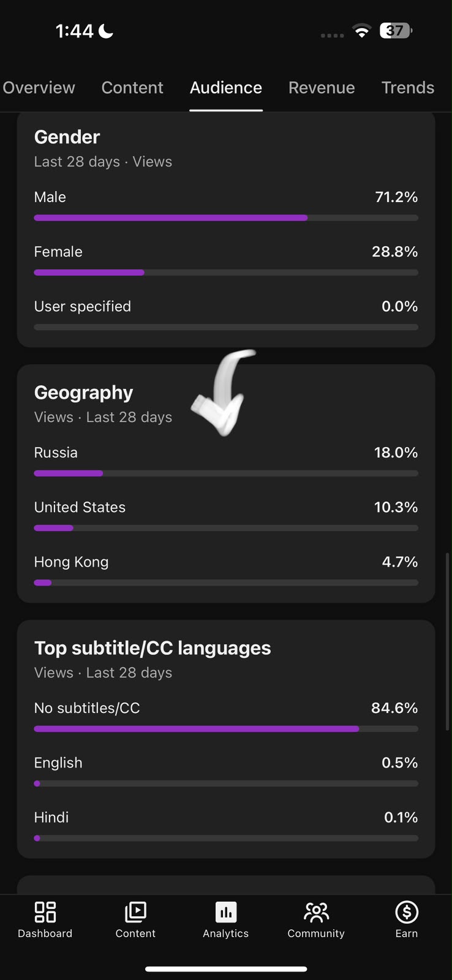Tap the Earn dollar icon
The height and width of the screenshot is (980, 452).
pyautogui.click(x=407, y=912)
